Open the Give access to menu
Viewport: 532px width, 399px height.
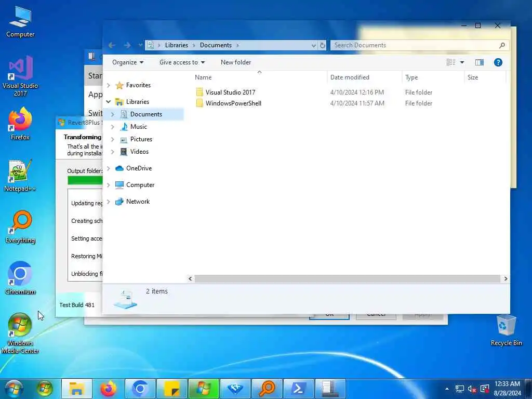[x=182, y=62]
